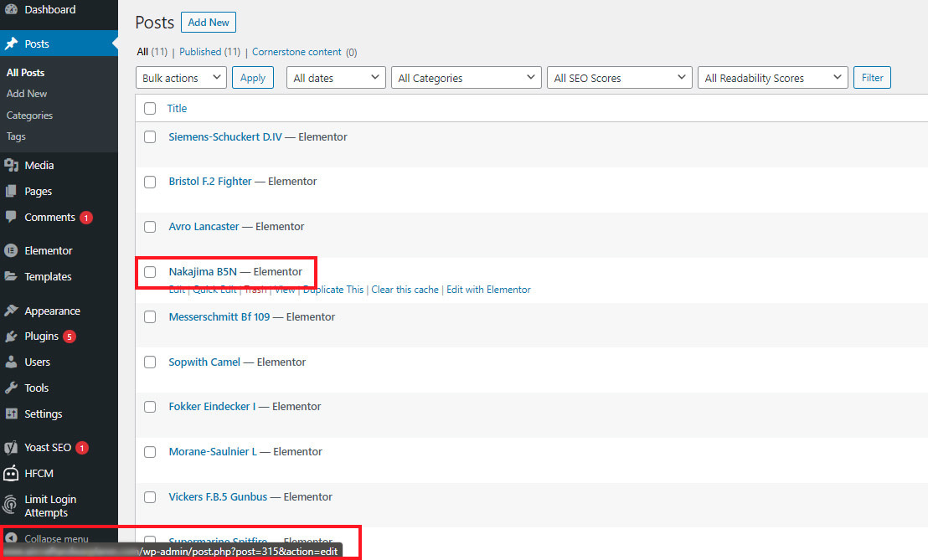Open the Avro Lancaster post link
Viewport: 928px width, 560px height.
tap(204, 226)
